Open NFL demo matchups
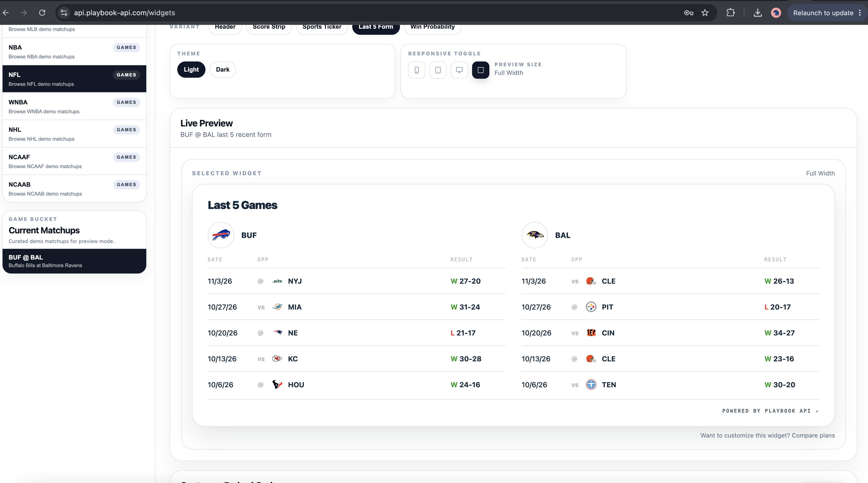 point(74,79)
